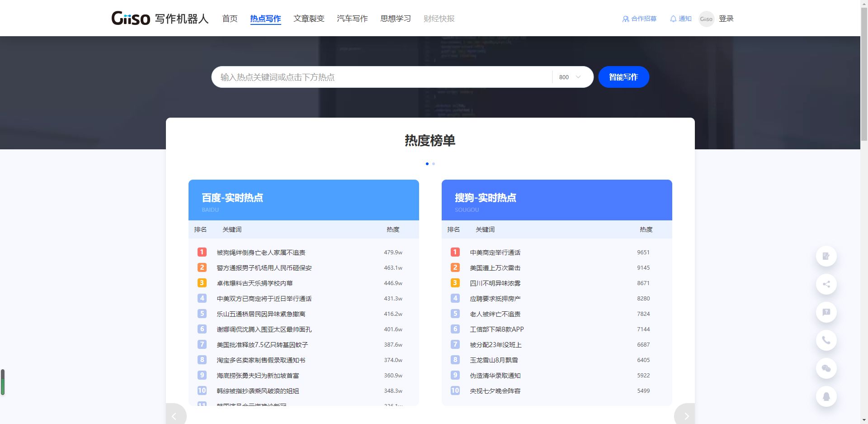
Task: Select 中美双方已商定将于近日举行通话 topic
Action: [264, 299]
